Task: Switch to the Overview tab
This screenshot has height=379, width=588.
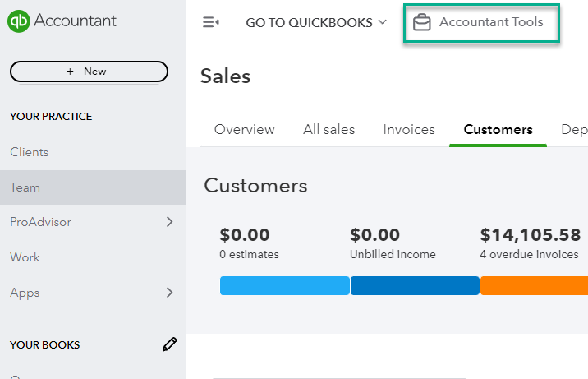Action: (244, 129)
